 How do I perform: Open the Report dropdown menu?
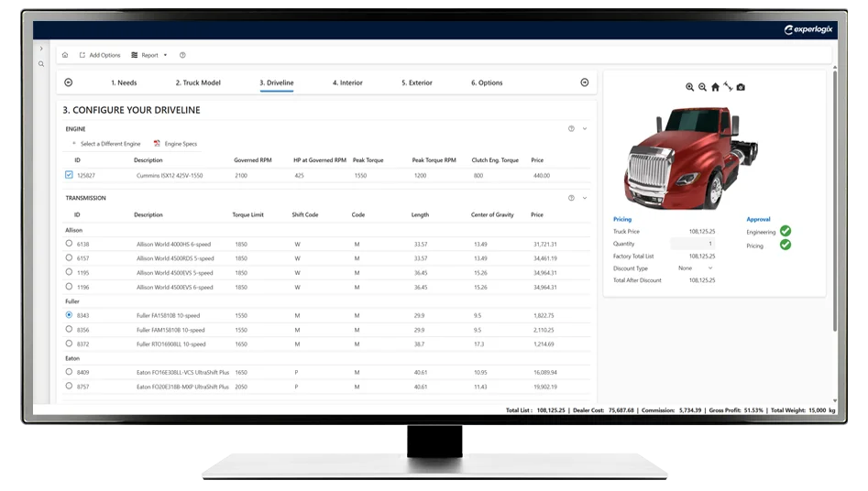pyautogui.click(x=148, y=55)
